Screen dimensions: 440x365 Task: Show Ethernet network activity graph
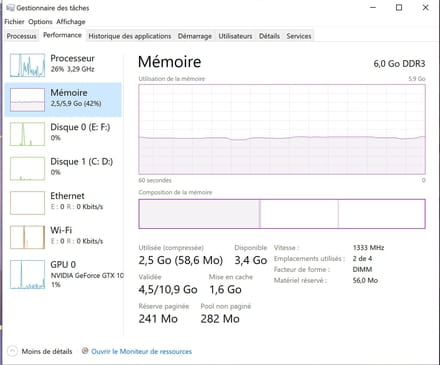click(27, 203)
